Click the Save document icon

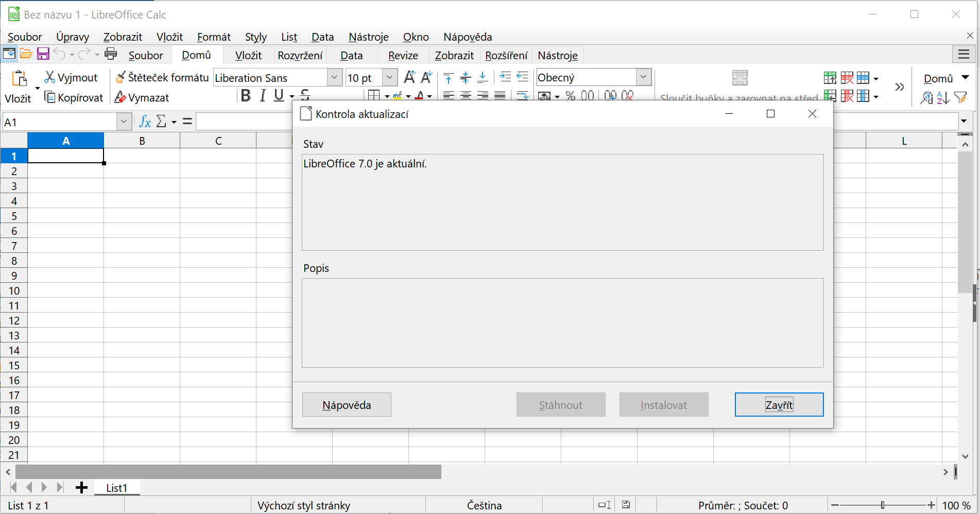pos(43,54)
